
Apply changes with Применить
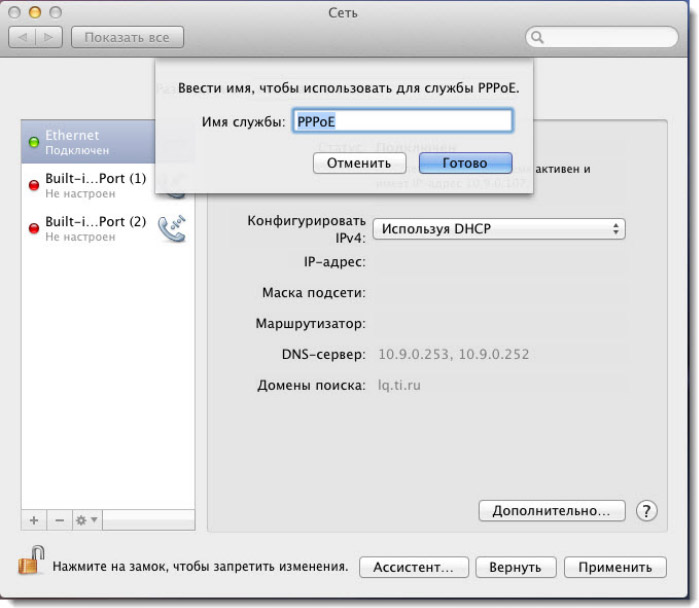615,567
